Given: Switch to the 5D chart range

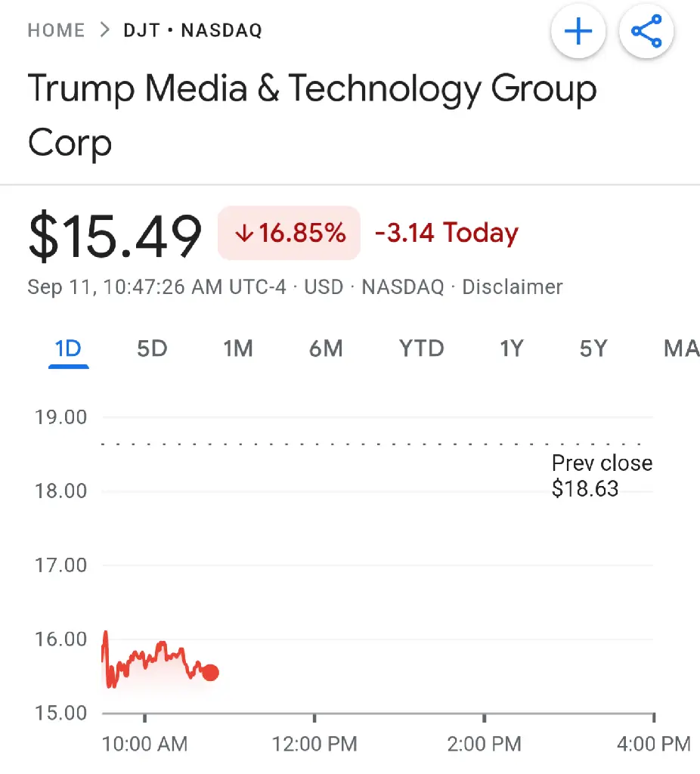Looking at the screenshot, I should pyautogui.click(x=152, y=349).
